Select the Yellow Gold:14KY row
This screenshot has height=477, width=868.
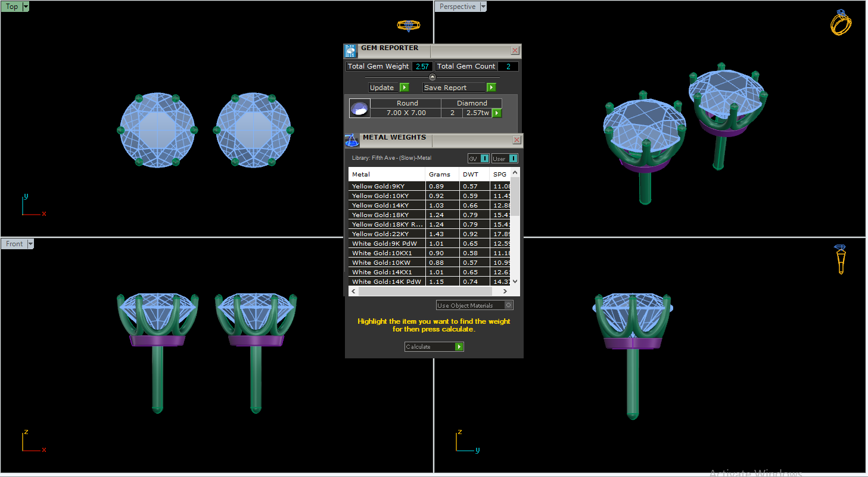(386, 205)
